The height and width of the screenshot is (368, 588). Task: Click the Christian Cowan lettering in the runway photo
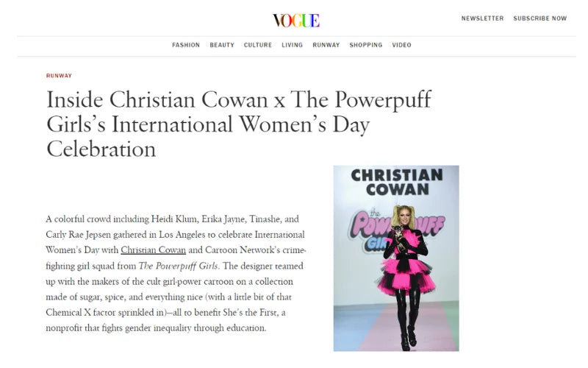[396, 183]
